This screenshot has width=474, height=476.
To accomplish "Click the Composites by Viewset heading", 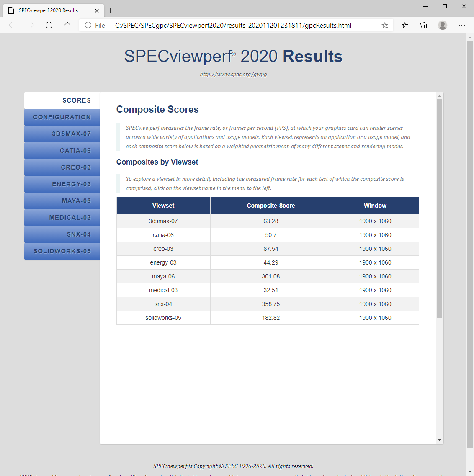I will pos(157,162).
